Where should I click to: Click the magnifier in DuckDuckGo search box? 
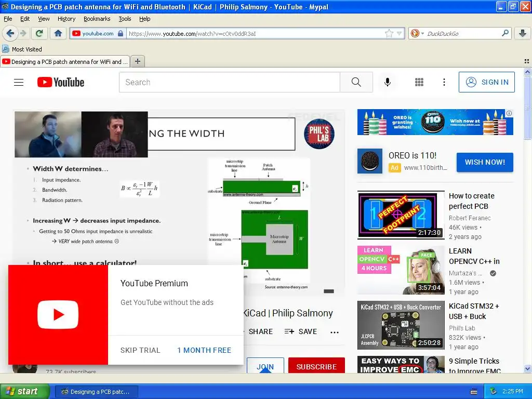pos(505,33)
